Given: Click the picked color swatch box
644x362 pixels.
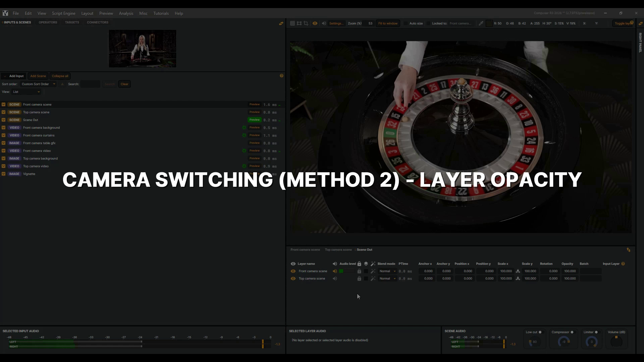Looking at the screenshot, I should click(489, 23).
